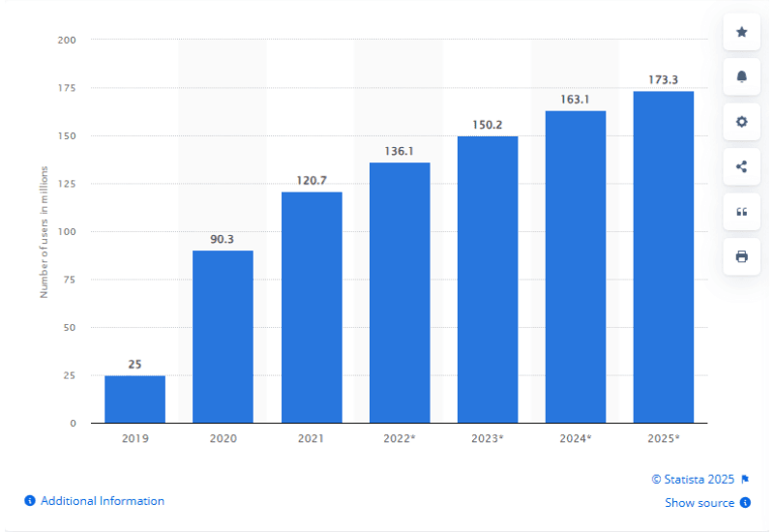The width and height of the screenshot is (774, 532).
Task: Click the 25 data label above 2019 bar
Action: 134,365
